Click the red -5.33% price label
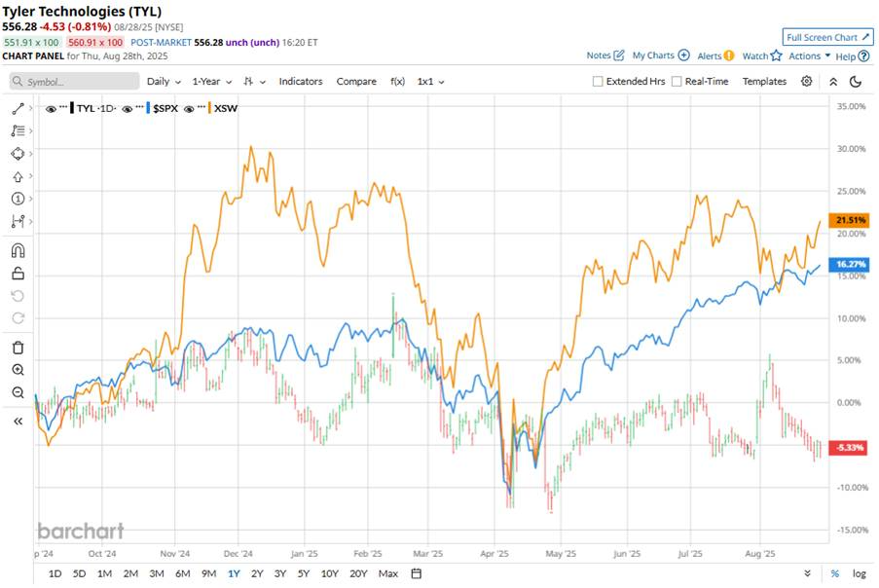Screen dimensions: 879x588 point(849,447)
